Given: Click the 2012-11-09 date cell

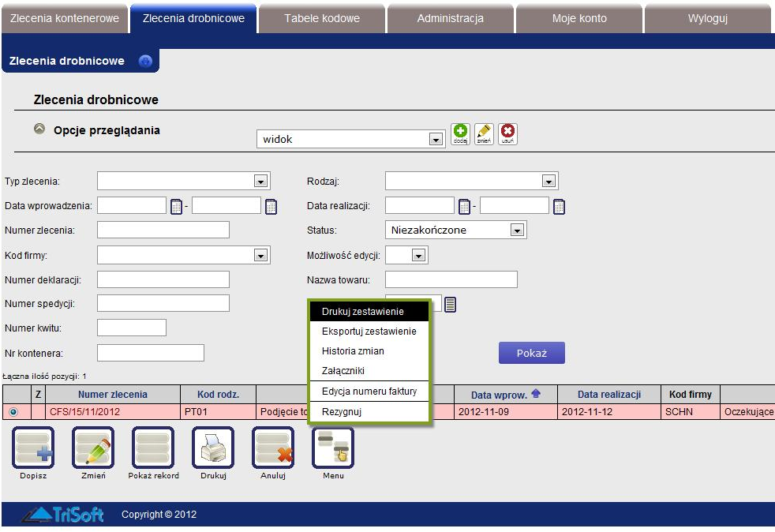Looking at the screenshot, I should pos(506,412).
